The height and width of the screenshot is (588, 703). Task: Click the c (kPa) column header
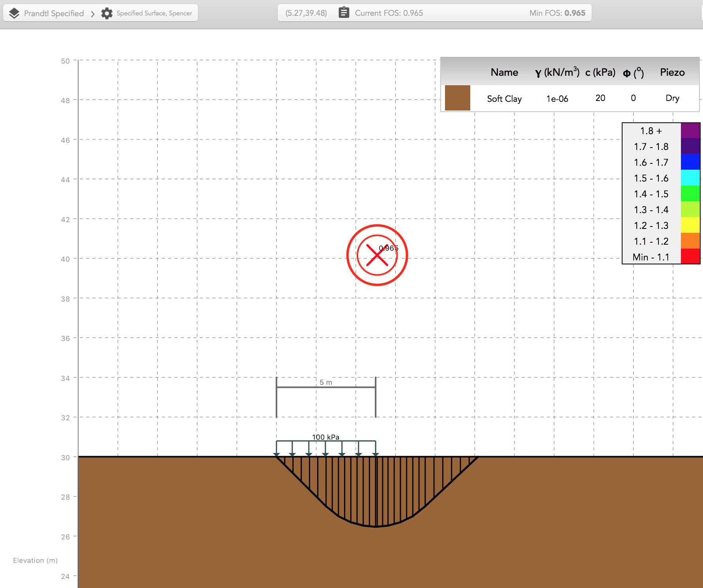tap(600, 73)
